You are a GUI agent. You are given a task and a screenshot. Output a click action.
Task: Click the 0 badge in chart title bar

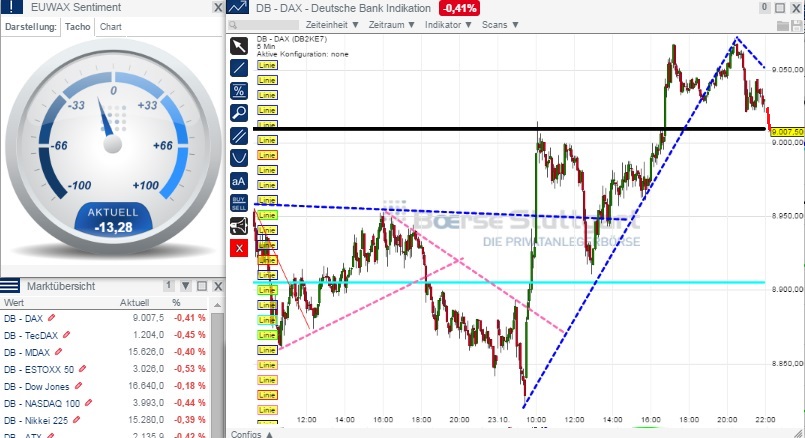(x=764, y=7)
